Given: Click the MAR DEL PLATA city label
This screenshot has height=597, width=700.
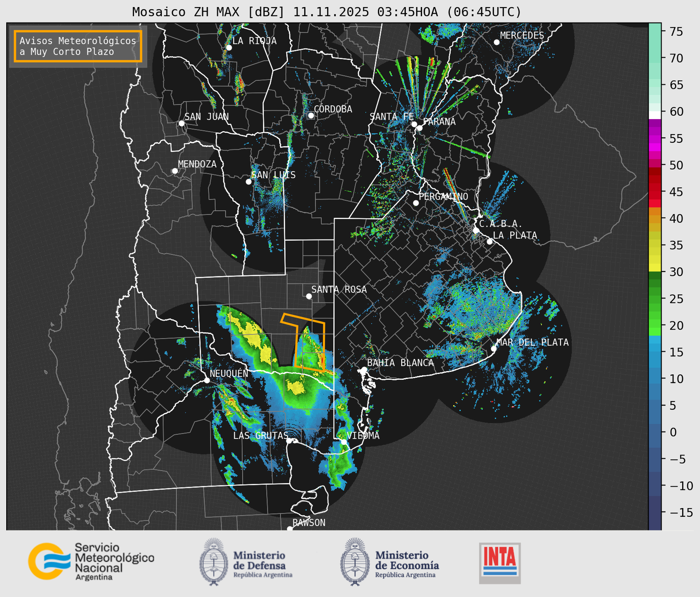Looking at the screenshot, I should click(532, 342).
